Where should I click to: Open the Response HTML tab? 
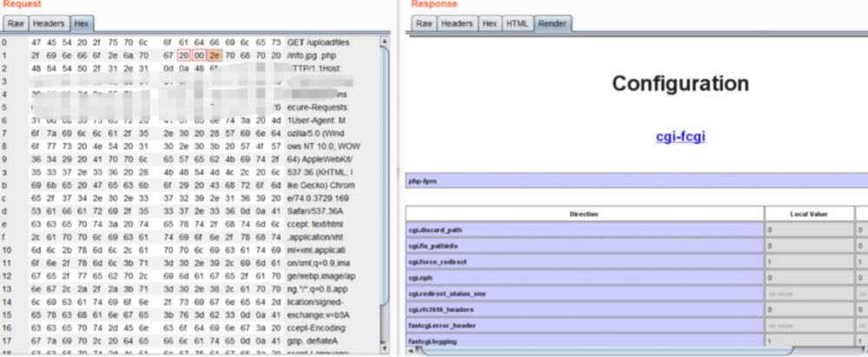pos(517,23)
